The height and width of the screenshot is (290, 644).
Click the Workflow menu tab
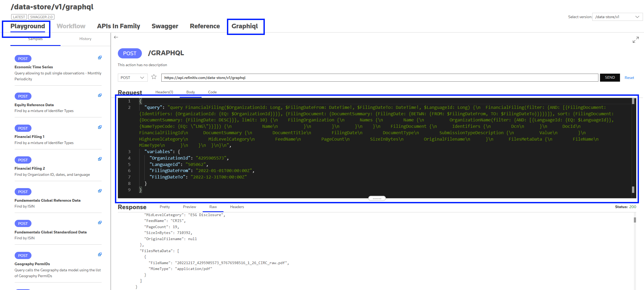point(71,26)
